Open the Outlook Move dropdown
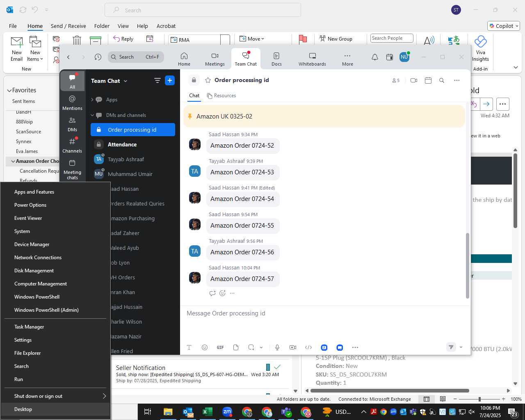Viewport: 525px width, 420px height. pos(252,39)
